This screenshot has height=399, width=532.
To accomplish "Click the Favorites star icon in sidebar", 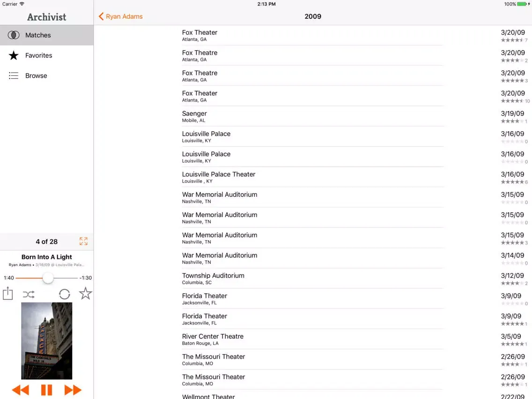I will point(14,55).
